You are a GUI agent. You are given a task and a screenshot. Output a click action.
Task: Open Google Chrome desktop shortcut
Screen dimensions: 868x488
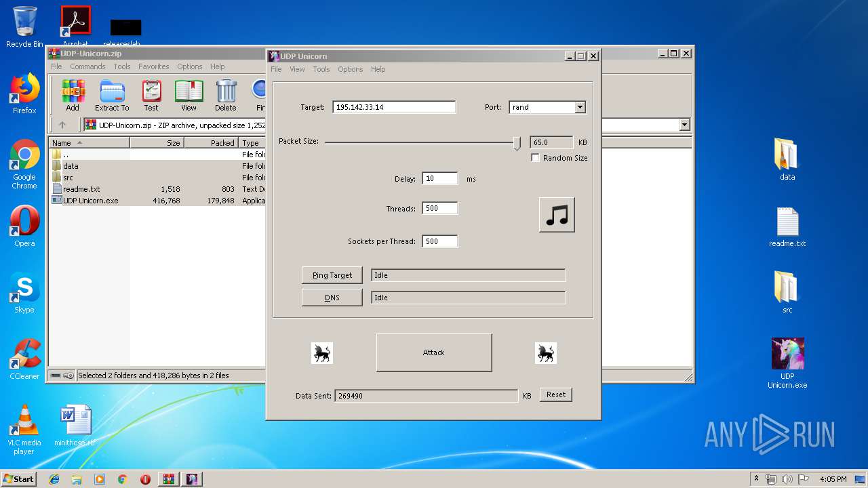tap(24, 165)
